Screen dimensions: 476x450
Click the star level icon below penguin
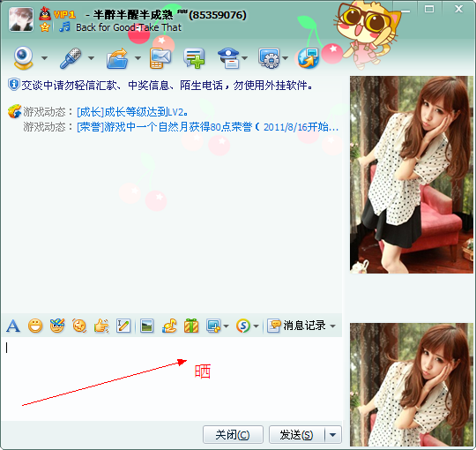click(45, 27)
